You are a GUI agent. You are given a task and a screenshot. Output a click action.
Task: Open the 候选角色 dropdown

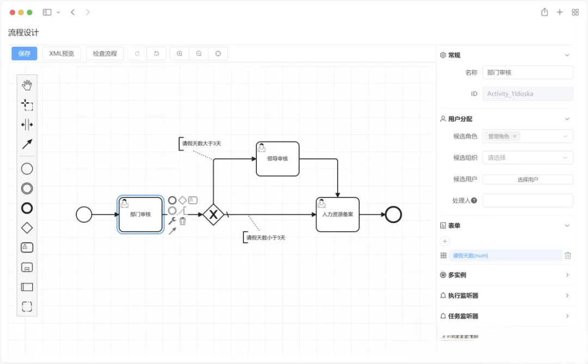(x=528, y=136)
